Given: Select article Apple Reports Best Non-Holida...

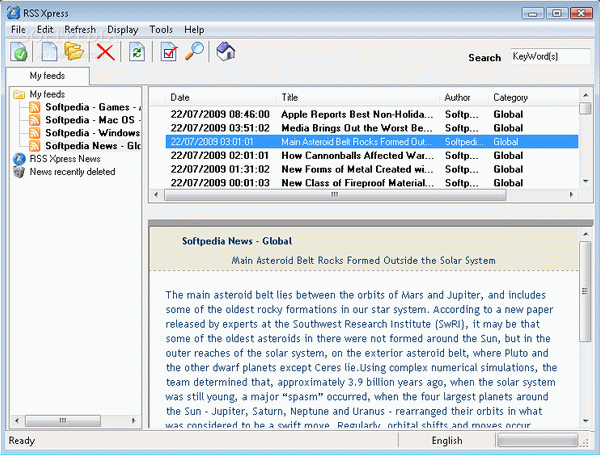Looking at the screenshot, I should click(x=357, y=114).
